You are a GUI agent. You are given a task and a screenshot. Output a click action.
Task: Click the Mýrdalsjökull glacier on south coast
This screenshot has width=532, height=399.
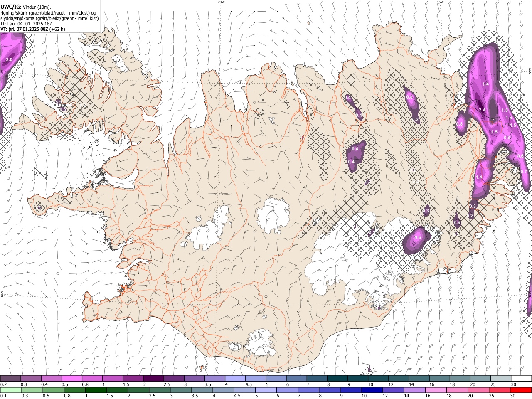click(261, 343)
